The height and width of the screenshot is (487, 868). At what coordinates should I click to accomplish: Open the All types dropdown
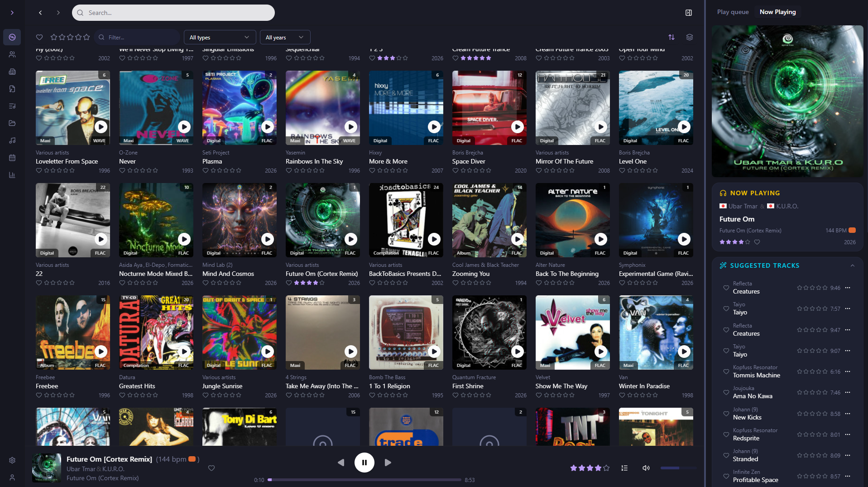pyautogui.click(x=220, y=37)
